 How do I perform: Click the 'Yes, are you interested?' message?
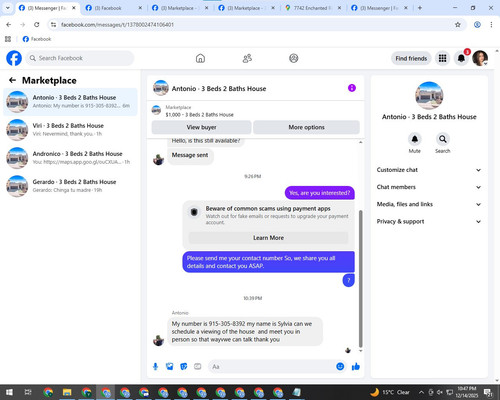tap(320, 193)
